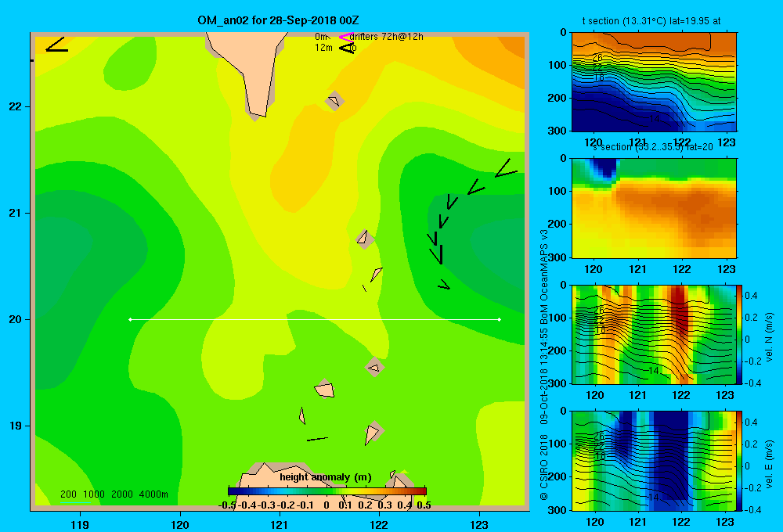Click the -0.4 tick label on the vel. E colorbar

point(752,509)
